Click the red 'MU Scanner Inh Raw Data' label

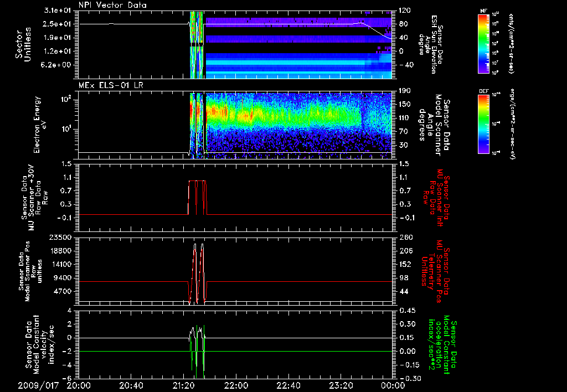[x=436, y=198]
